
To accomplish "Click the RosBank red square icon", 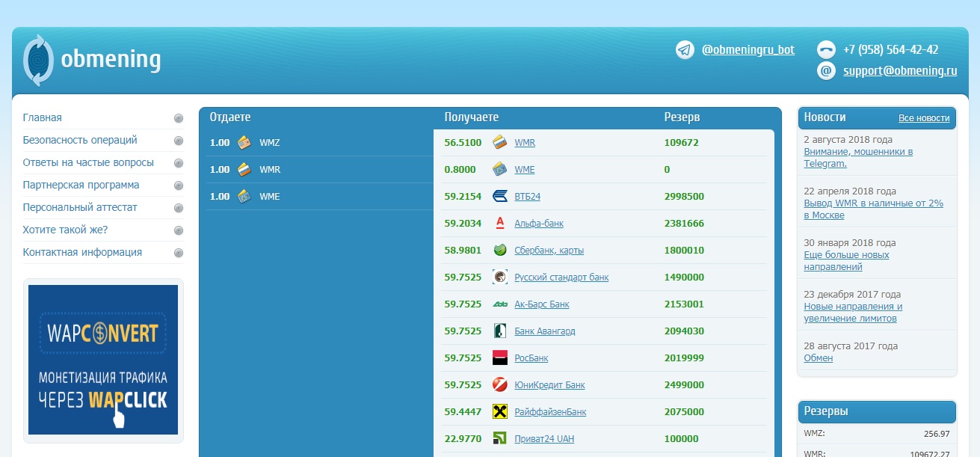I will click(x=500, y=358).
